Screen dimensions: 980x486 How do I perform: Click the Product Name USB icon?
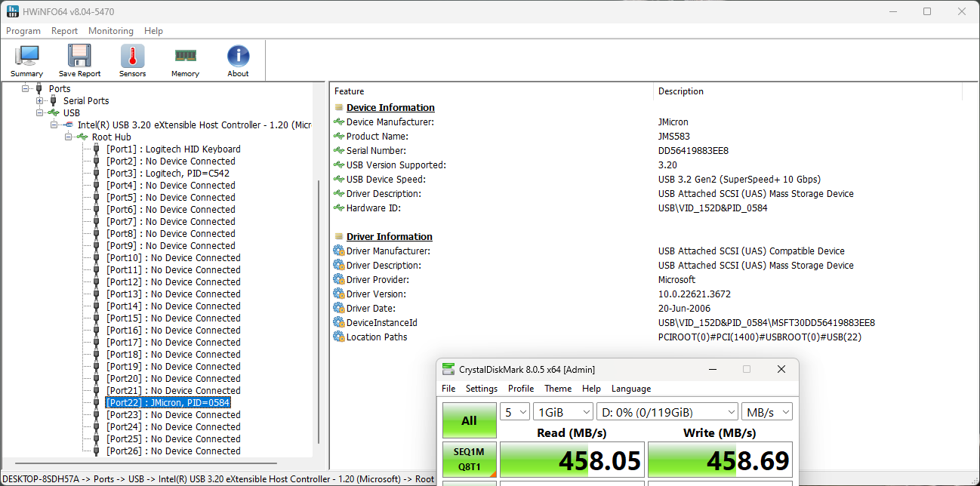338,137
